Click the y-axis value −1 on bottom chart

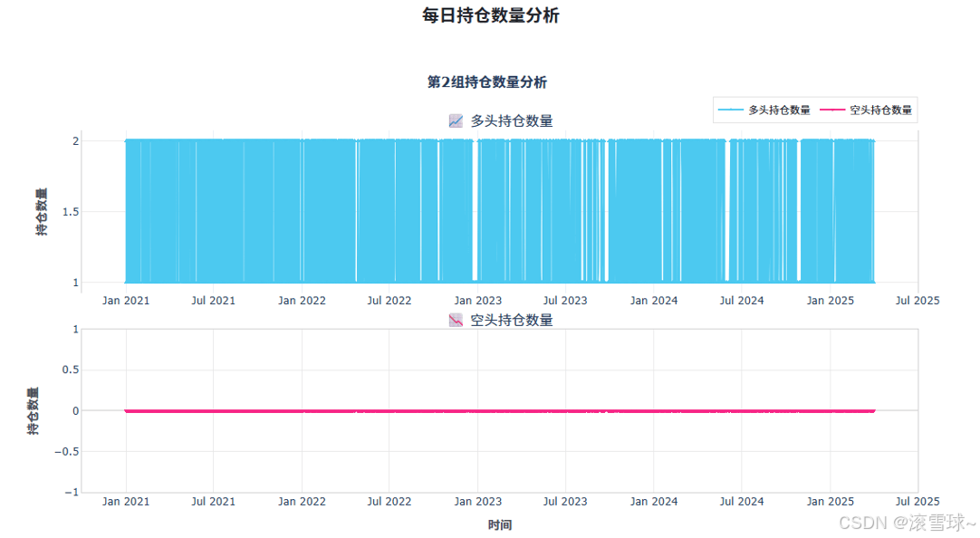pos(72,493)
